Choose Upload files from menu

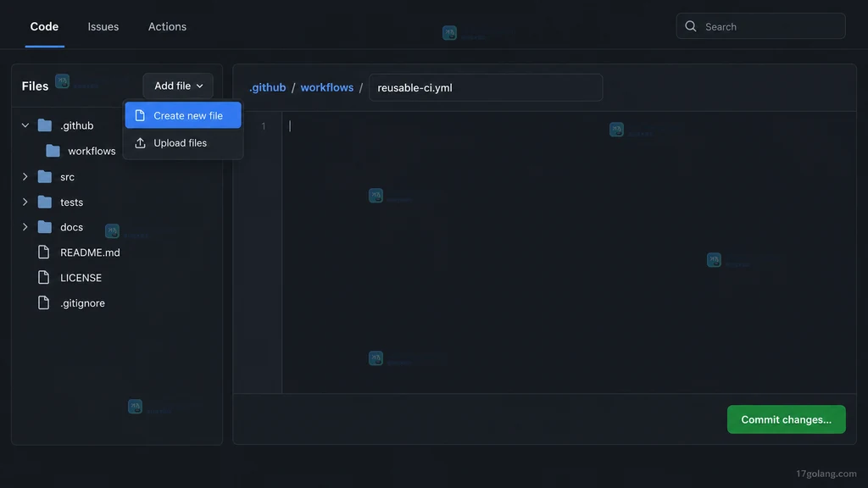point(183,142)
